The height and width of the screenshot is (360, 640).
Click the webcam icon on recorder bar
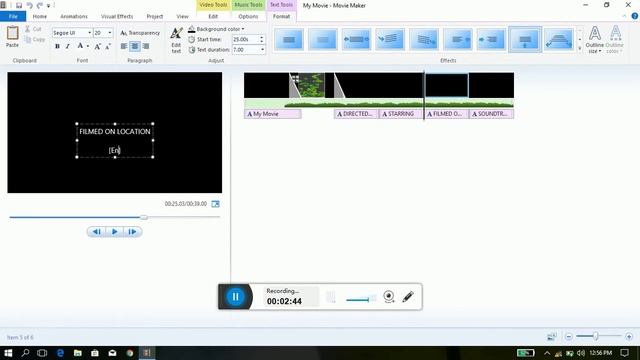389,296
